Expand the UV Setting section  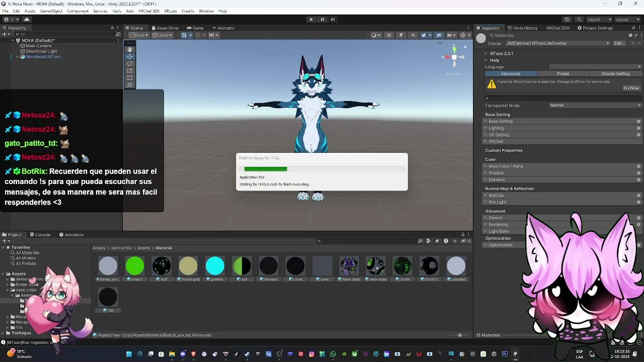[x=486, y=135]
